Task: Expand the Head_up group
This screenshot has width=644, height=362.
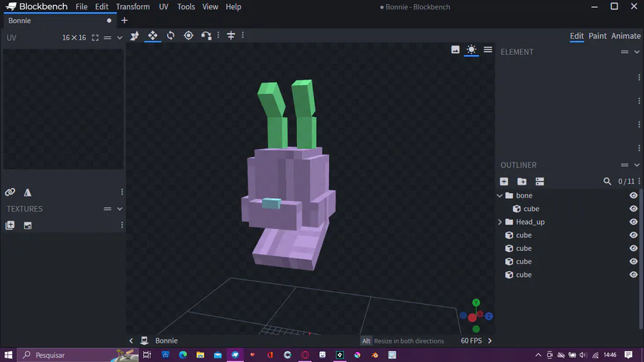Action: coord(500,222)
